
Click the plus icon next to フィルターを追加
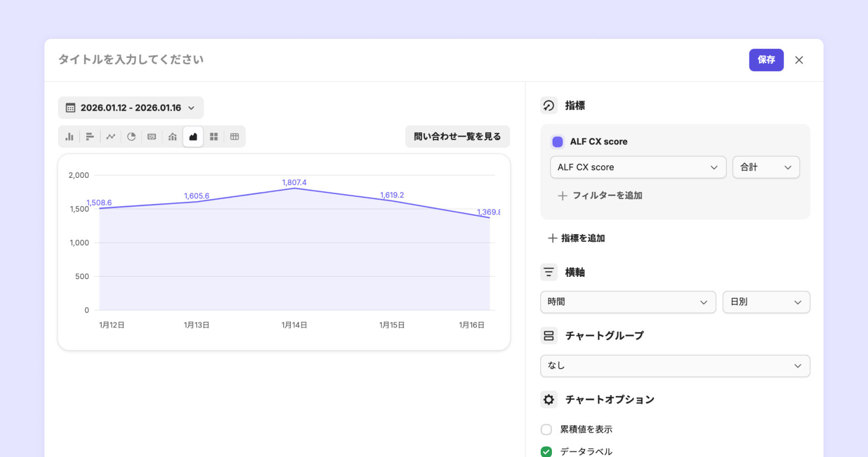(x=563, y=196)
